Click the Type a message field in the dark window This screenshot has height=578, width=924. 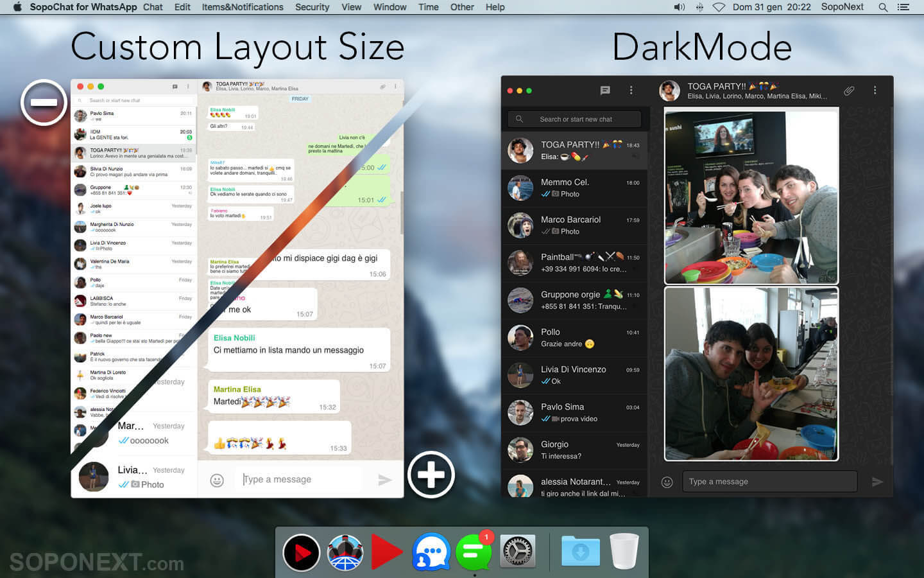click(x=769, y=482)
